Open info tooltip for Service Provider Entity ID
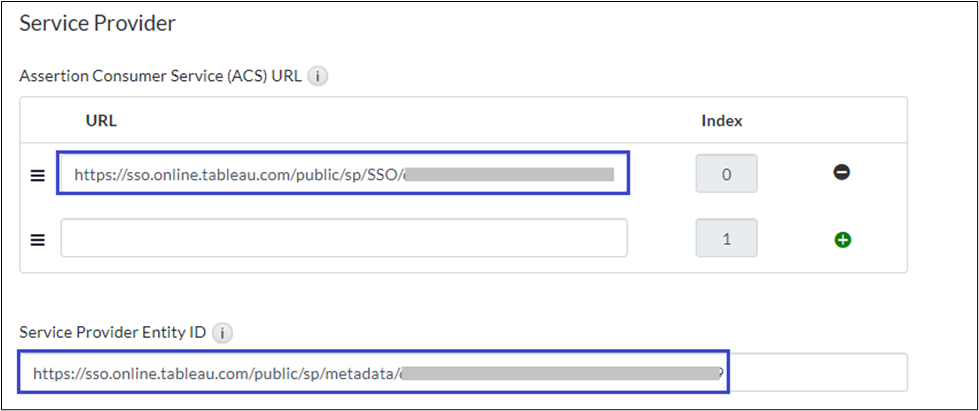Screen dimensions: 979x411 tap(223, 333)
